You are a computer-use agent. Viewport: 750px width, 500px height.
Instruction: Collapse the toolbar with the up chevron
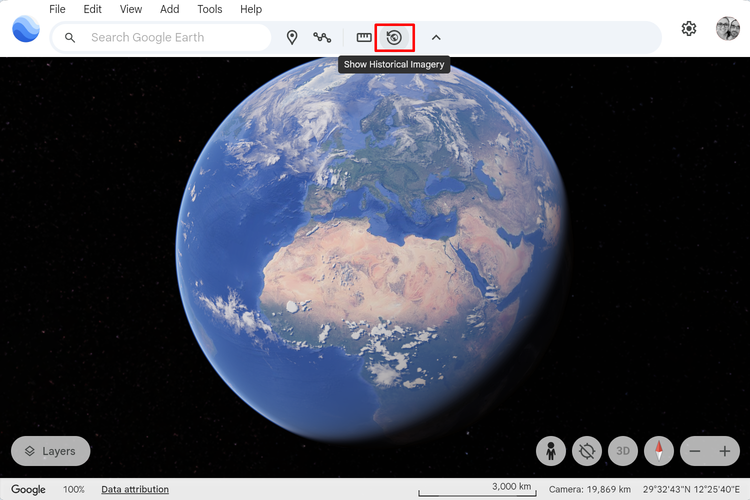pos(436,37)
